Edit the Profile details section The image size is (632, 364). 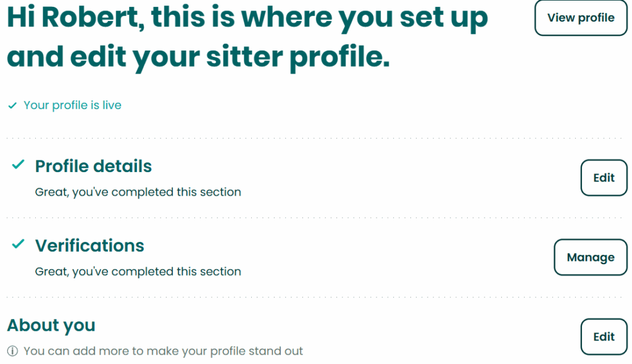(x=604, y=178)
